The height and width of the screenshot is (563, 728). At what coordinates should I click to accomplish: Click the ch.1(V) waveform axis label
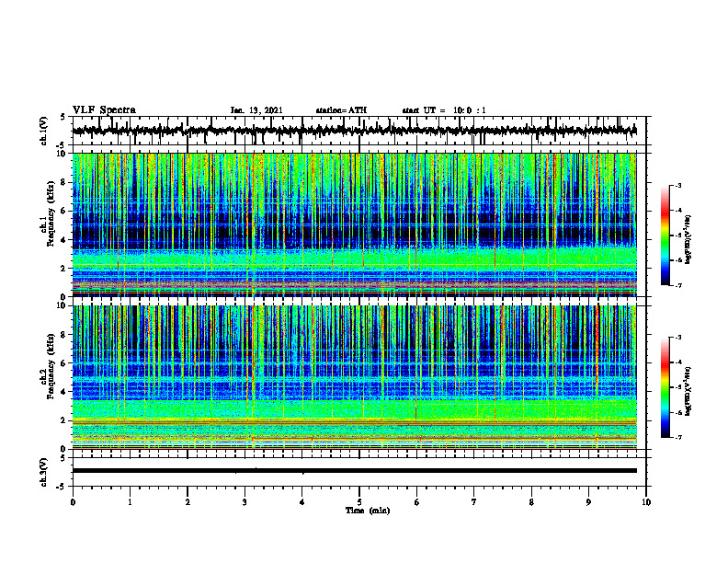[x=44, y=131]
